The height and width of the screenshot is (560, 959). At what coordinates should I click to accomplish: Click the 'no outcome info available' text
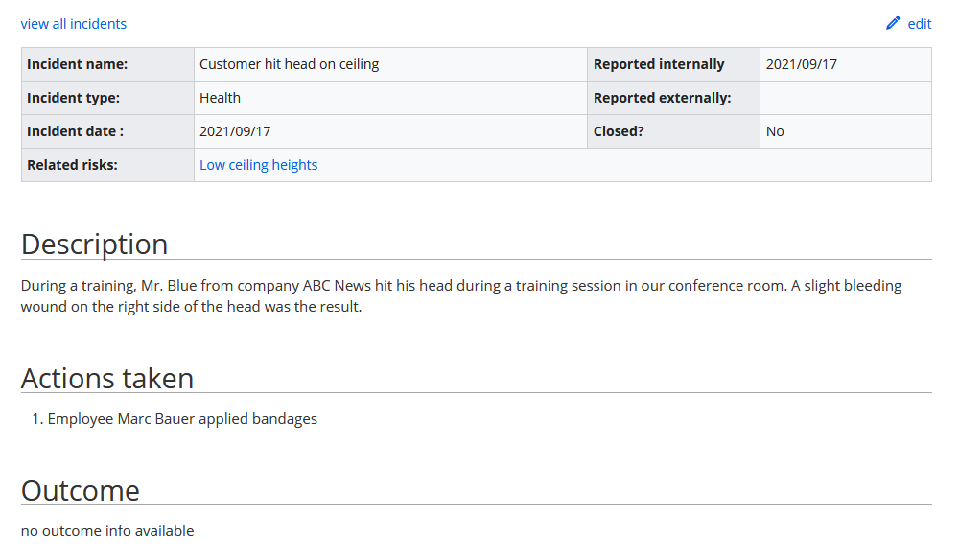click(x=107, y=531)
